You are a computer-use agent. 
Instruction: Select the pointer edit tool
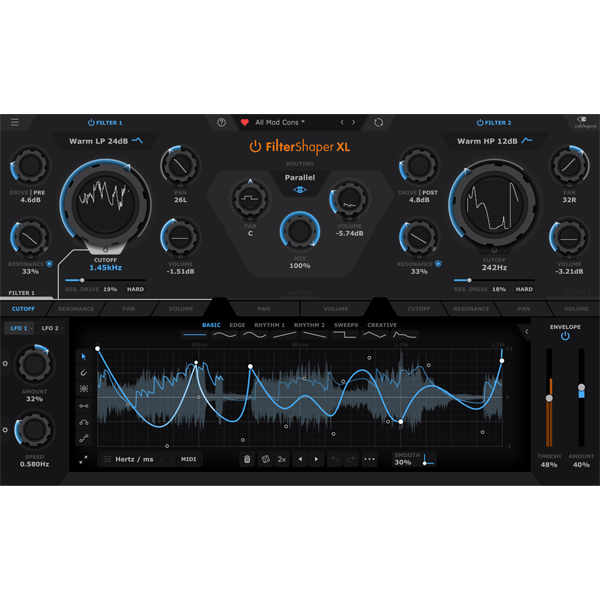pyautogui.click(x=84, y=357)
